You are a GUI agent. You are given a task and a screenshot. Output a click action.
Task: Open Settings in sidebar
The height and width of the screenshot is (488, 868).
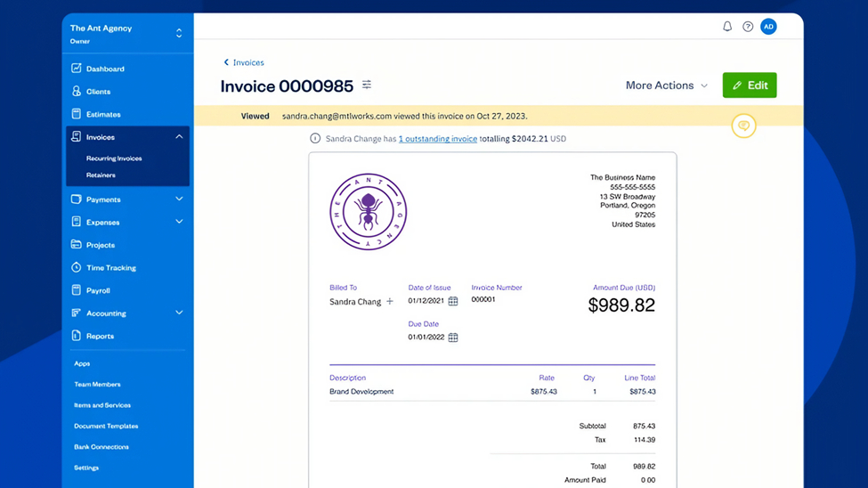86,468
